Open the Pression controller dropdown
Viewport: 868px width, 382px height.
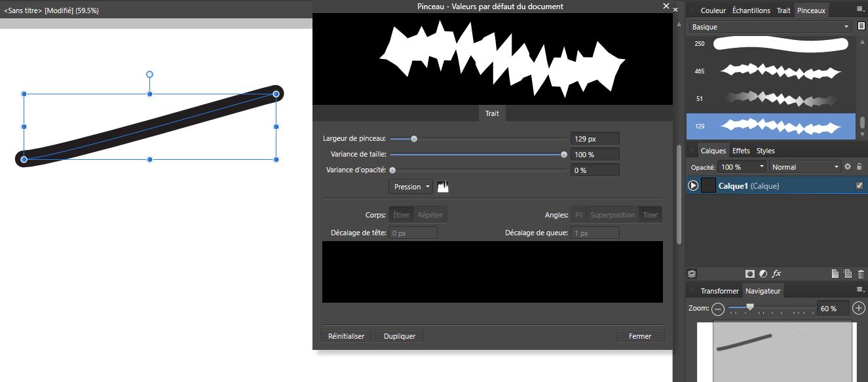[411, 187]
